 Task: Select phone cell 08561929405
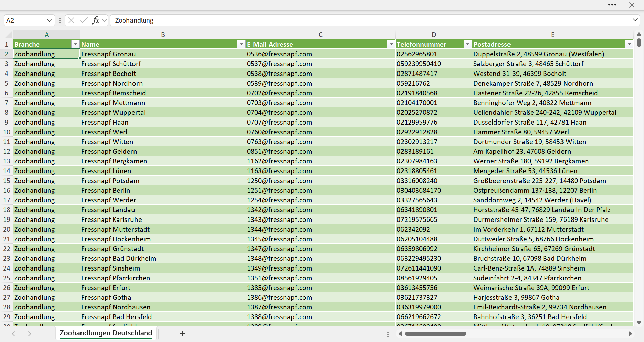pyautogui.click(x=434, y=278)
